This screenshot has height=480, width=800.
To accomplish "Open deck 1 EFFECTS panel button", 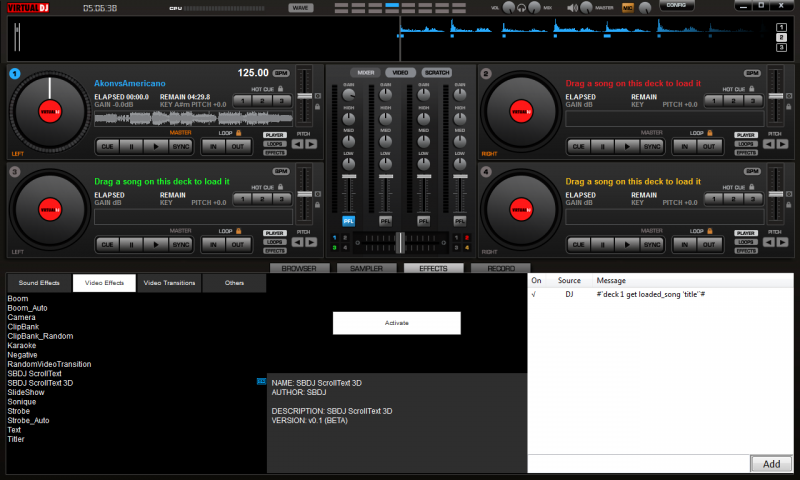I will [x=274, y=153].
